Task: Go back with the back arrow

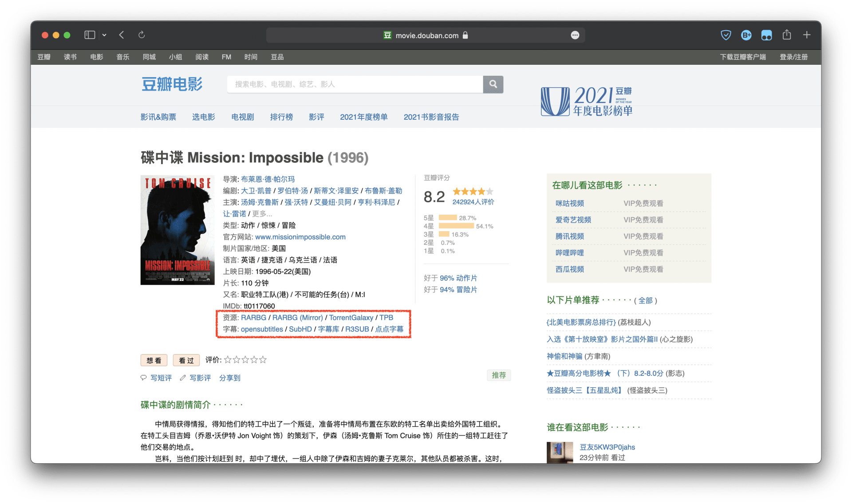Action: 122,35
